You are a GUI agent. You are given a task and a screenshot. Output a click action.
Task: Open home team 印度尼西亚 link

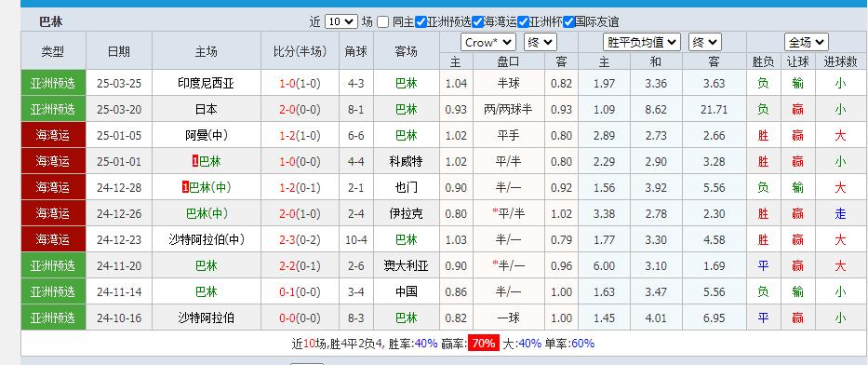pyautogui.click(x=206, y=84)
